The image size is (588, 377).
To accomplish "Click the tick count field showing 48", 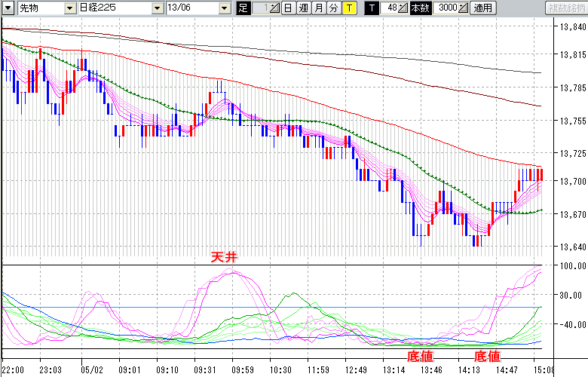I will [388, 8].
